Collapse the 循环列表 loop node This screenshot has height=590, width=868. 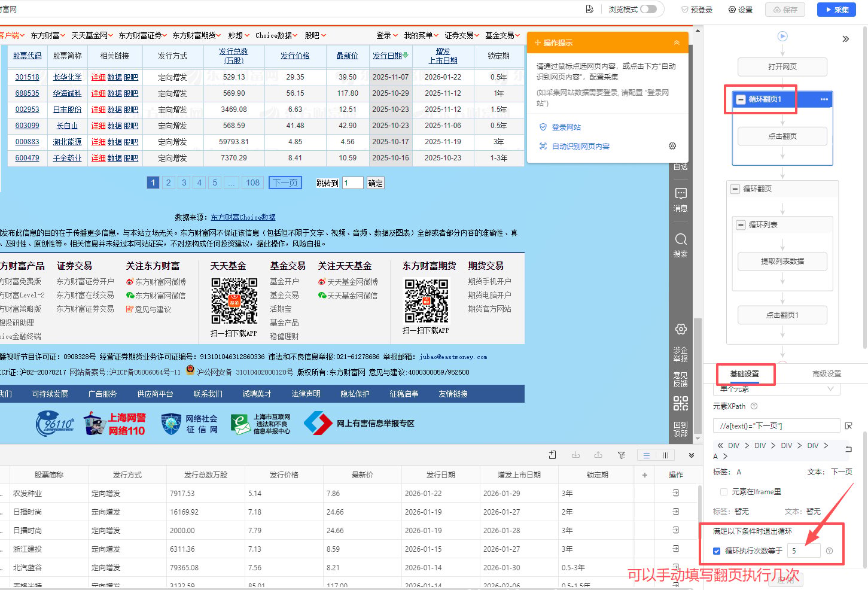741,225
